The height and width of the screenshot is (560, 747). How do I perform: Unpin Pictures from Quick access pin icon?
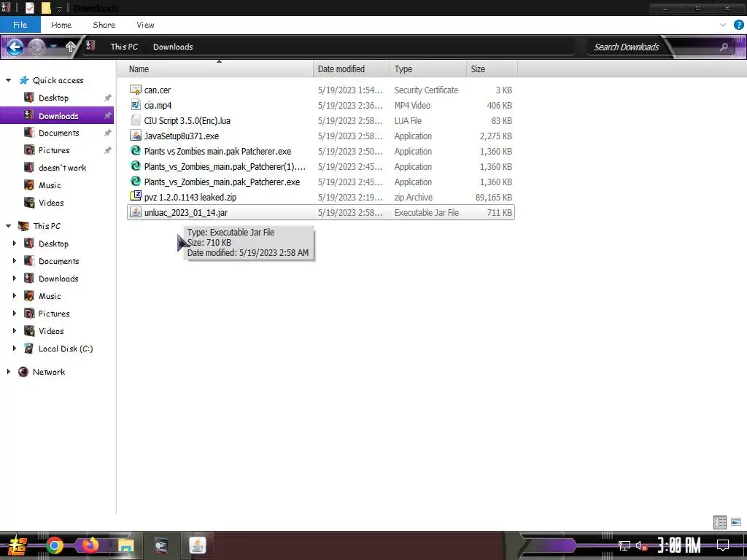tap(108, 150)
